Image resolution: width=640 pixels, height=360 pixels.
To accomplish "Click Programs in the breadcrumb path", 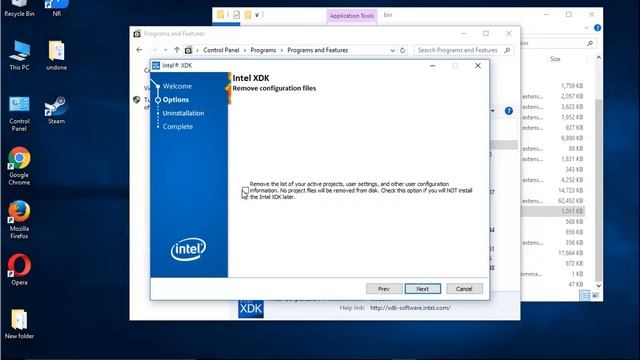I will [263, 50].
